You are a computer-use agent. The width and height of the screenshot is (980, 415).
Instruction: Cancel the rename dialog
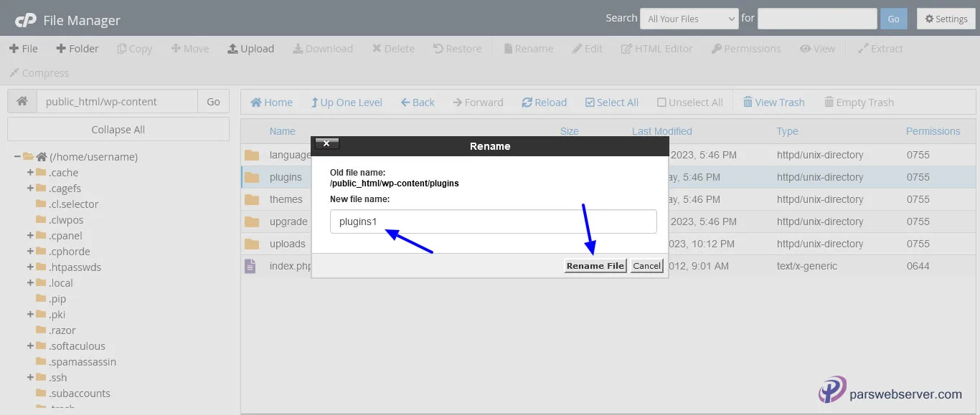click(x=646, y=266)
